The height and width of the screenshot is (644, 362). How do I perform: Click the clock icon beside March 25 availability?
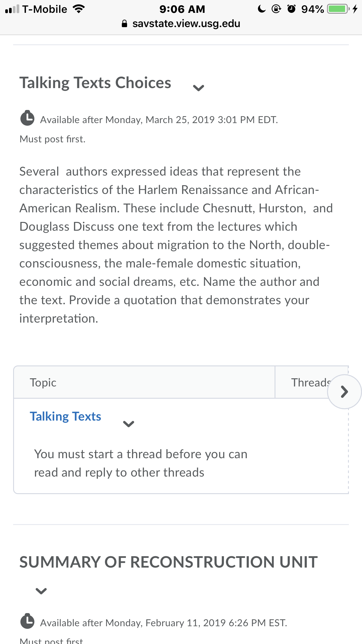[27, 118]
